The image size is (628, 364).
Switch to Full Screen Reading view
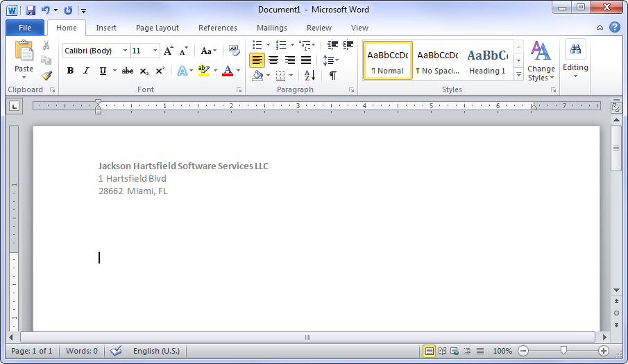coord(442,352)
